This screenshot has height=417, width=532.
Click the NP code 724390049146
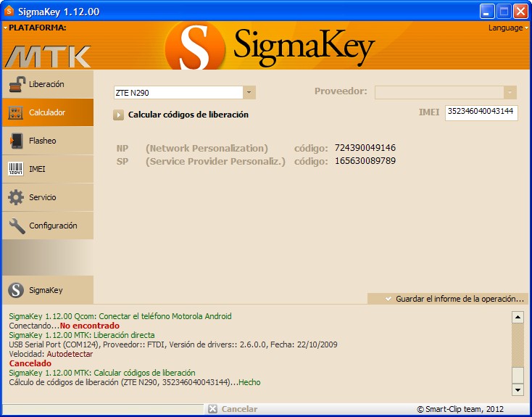pyautogui.click(x=365, y=148)
